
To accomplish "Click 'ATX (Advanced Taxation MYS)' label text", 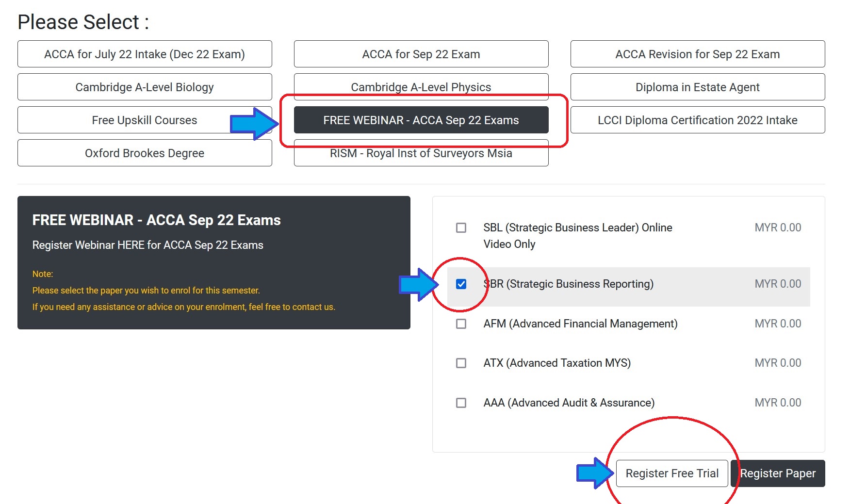I will (x=557, y=363).
